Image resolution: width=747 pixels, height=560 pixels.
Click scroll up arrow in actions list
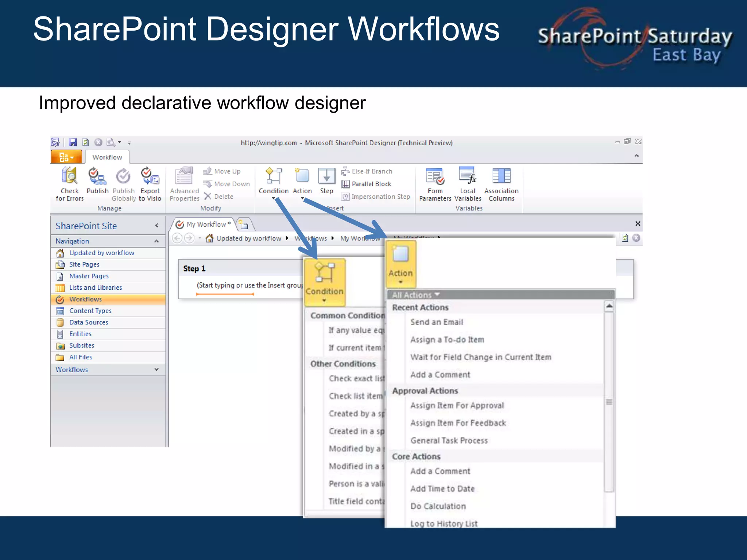click(x=609, y=306)
